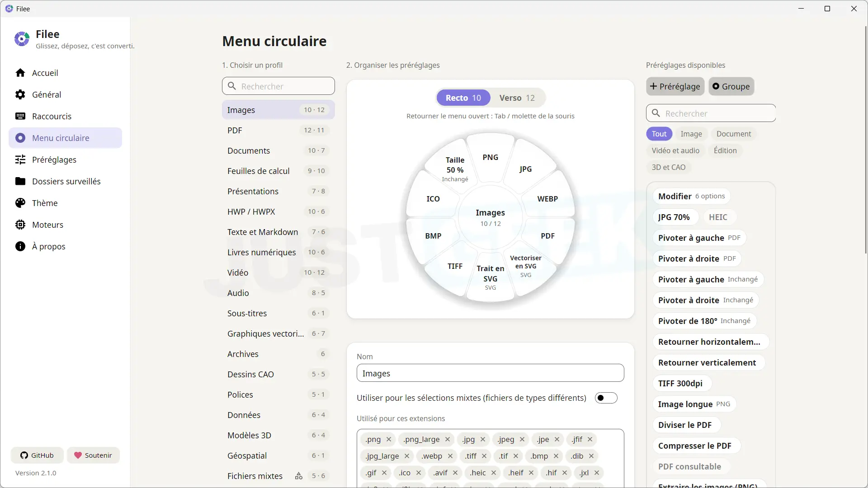This screenshot has height=488, width=868.
Task: Toggle mixed selections switch
Action: click(x=606, y=398)
